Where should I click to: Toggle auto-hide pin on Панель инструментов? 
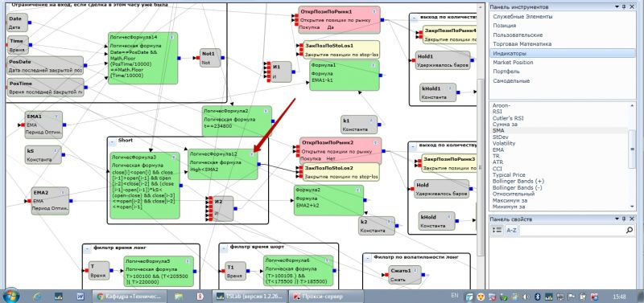point(623,7)
